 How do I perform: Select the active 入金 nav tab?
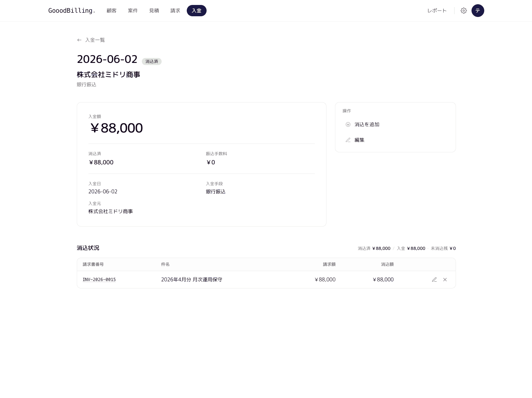197,11
